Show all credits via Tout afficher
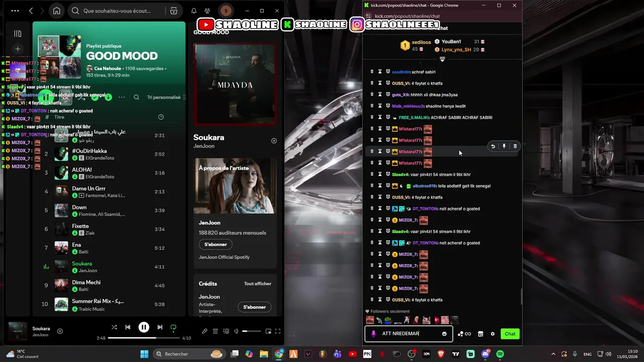 (258, 284)
